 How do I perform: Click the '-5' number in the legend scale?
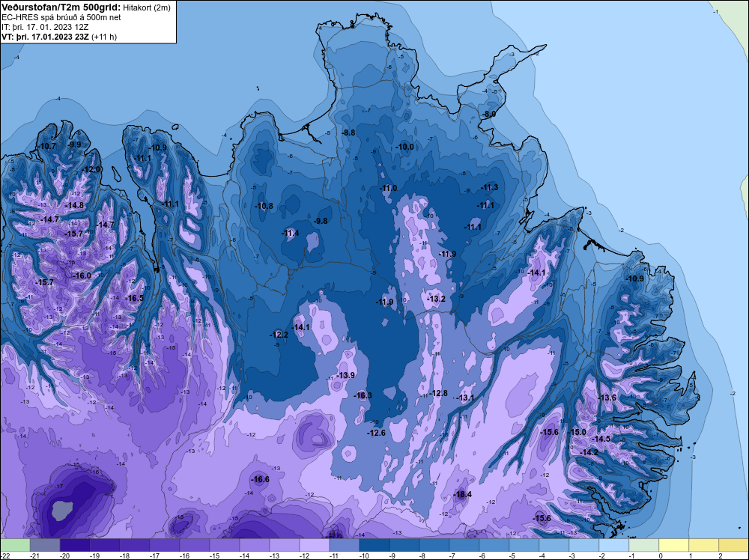click(x=512, y=556)
